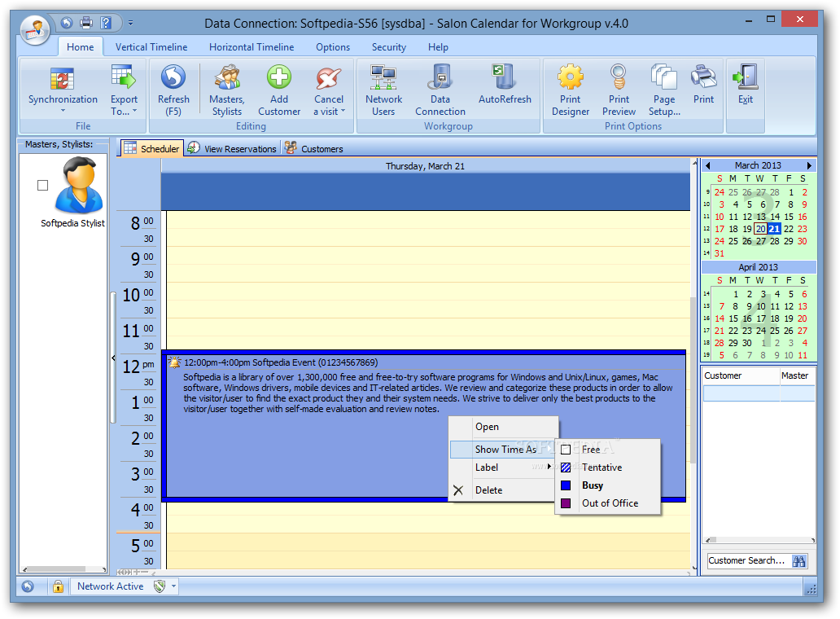840x619 pixels.
Task: Click the Customer Search input field
Action: pyautogui.click(x=748, y=561)
